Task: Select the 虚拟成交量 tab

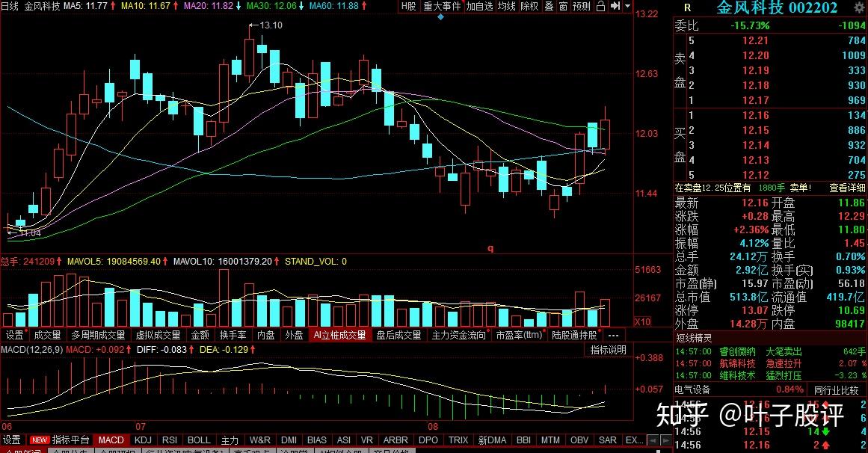Action: click(158, 335)
